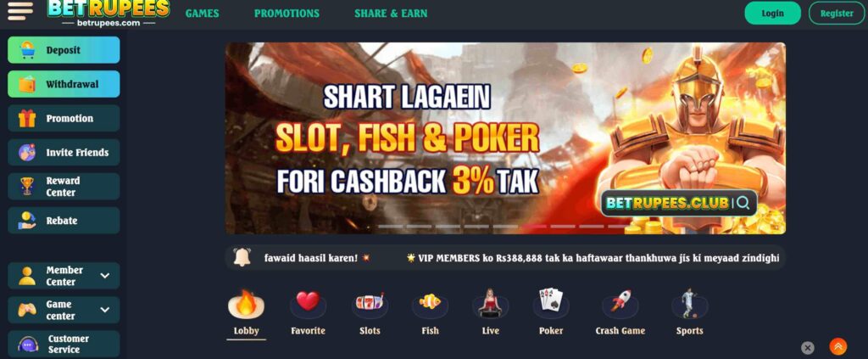Dismiss the gray X floating button
This screenshot has width=868, height=359.
pyautogui.click(x=808, y=348)
